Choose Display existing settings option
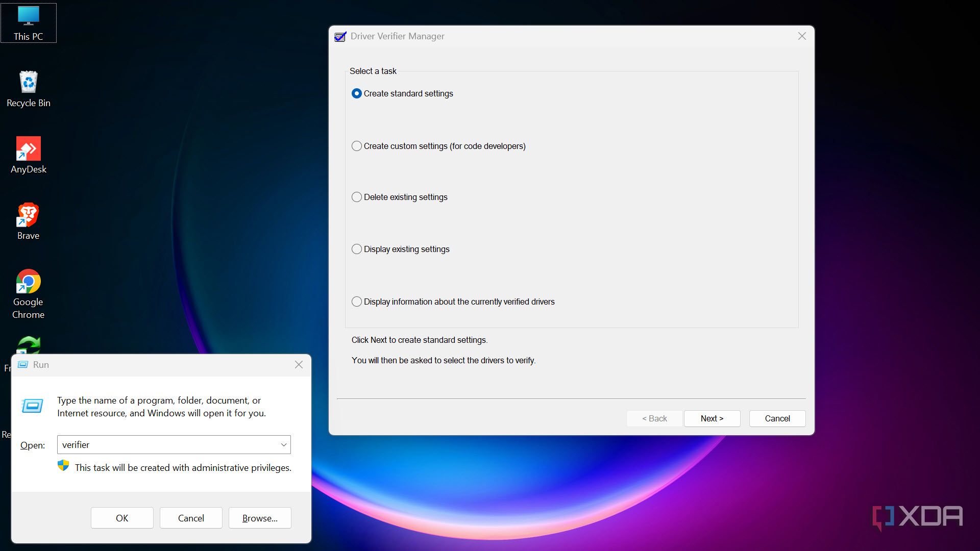Viewport: 980px width, 551px height. tap(357, 249)
